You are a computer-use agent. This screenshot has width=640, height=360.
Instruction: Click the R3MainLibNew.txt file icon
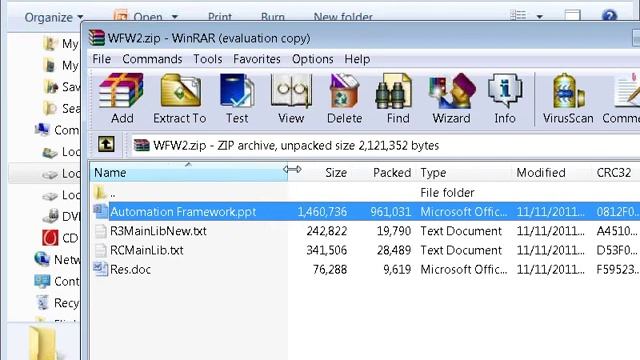click(101, 231)
